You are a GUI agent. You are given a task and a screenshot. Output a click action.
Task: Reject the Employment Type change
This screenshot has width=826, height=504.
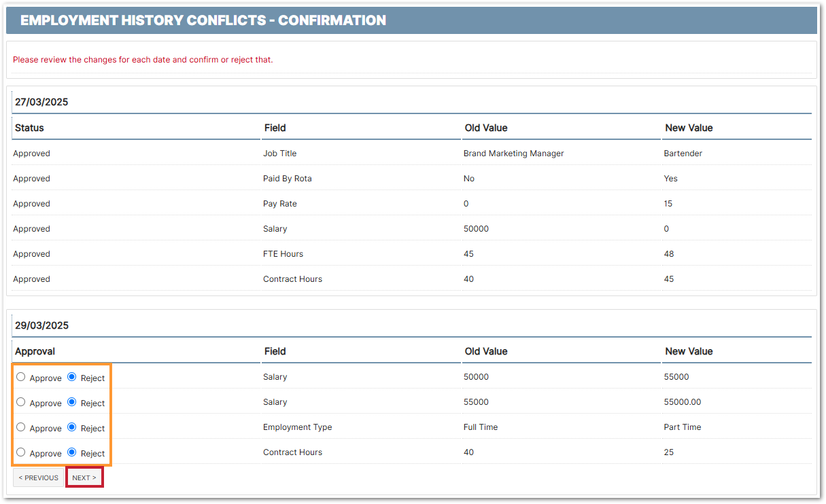tap(72, 427)
